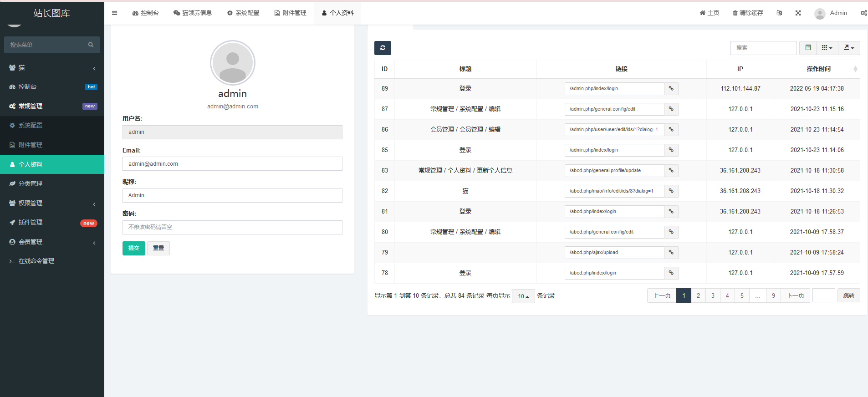Open the records-per-page dropdown showing 10

(x=523, y=296)
